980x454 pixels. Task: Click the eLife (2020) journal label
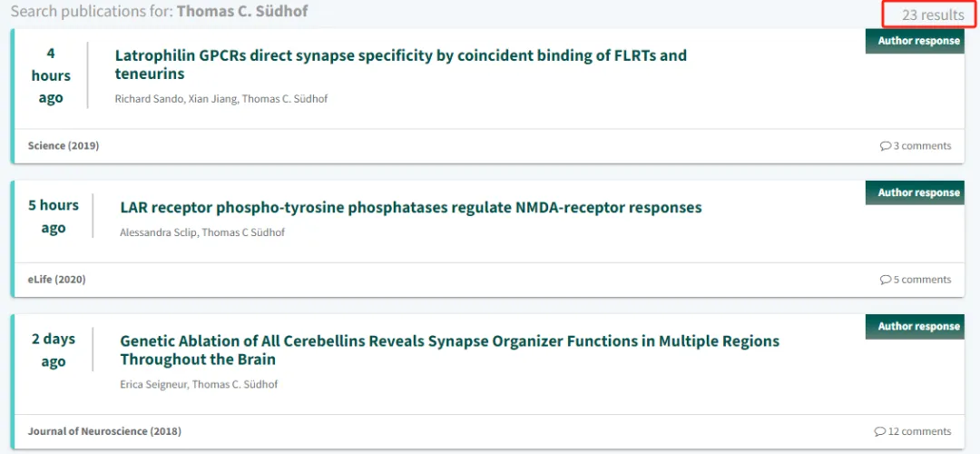pyautogui.click(x=56, y=281)
